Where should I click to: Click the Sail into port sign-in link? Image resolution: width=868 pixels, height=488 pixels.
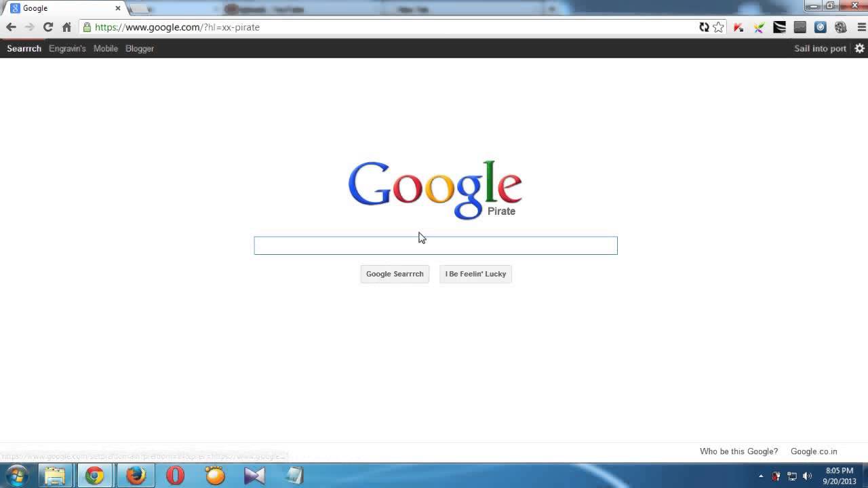[x=820, y=48]
